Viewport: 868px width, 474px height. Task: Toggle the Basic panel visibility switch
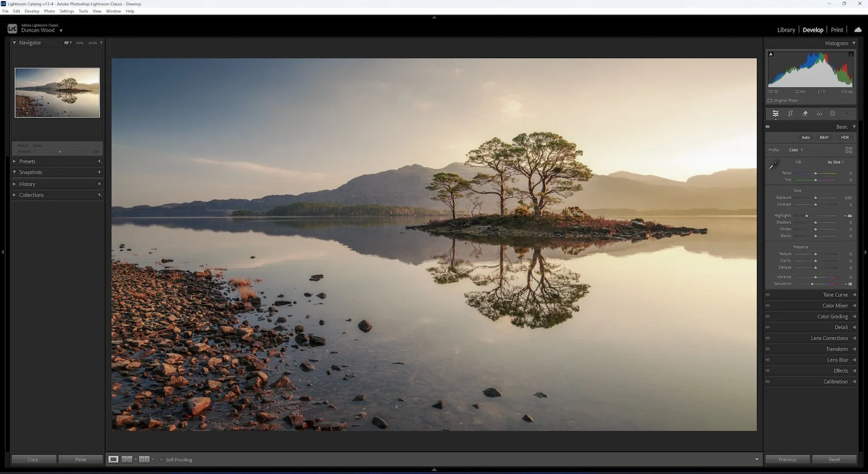point(767,126)
